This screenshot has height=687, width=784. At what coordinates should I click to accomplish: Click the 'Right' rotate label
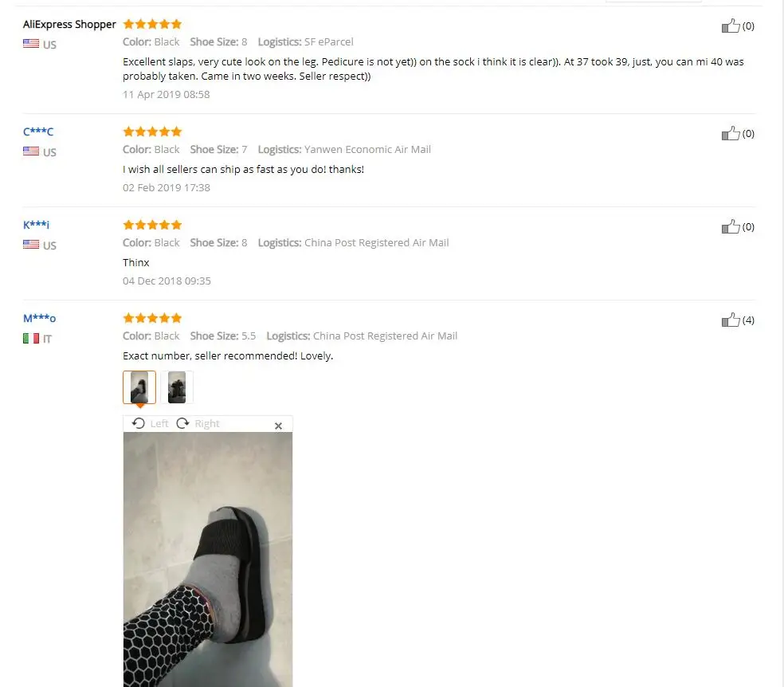coord(207,424)
